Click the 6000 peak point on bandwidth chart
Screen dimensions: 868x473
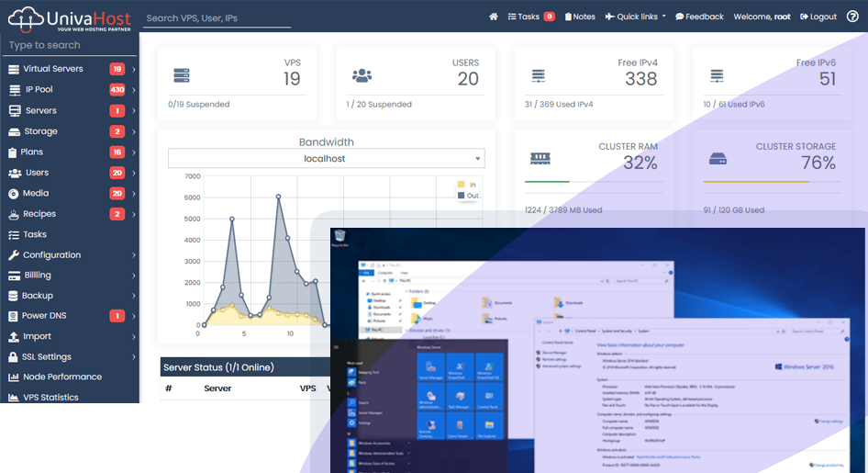tap(278, 197)
